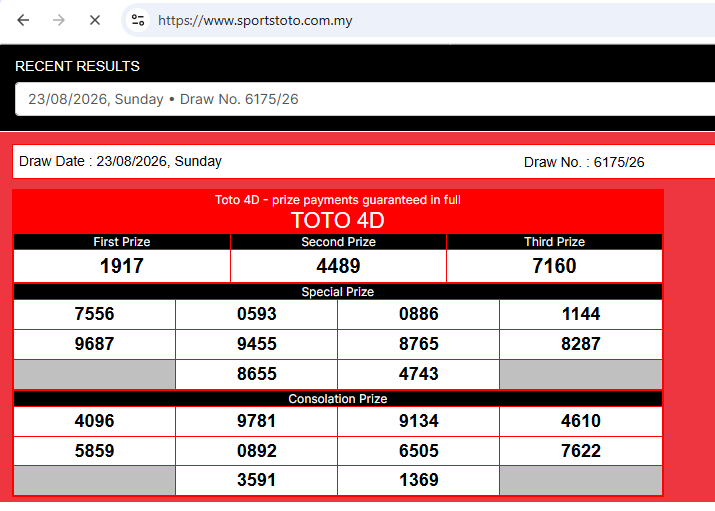Click the Consolation Prize header
This screenshot has width=715, height=511.
(x=338, y=399)
